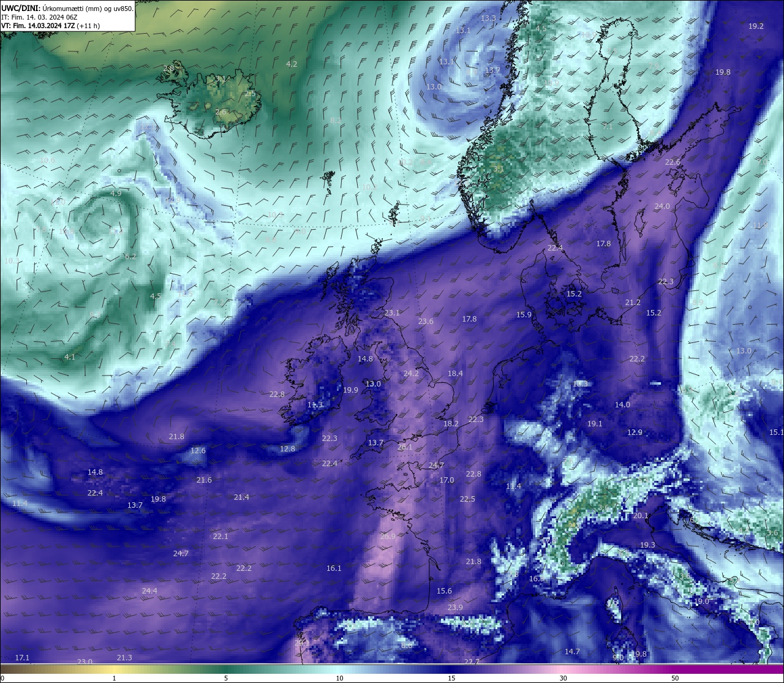Click the 19.9 value in the Irish Sea
The image size is (784, 683).
click(x=350, y=390)
